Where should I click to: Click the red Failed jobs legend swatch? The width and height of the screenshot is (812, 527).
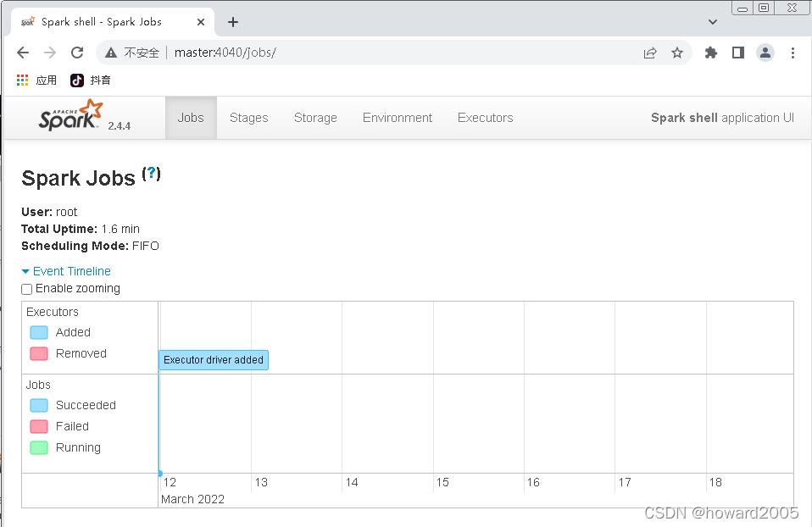click(39, 426)
